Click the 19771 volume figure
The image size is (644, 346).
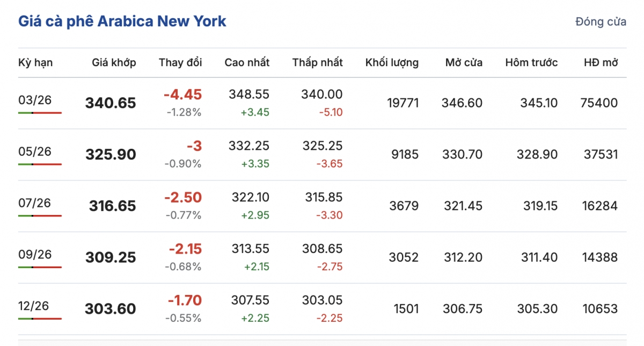(x=402, y=103)
